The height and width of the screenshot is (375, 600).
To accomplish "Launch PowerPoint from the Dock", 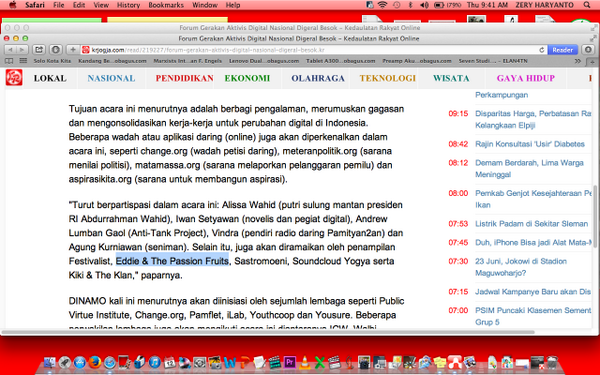I will pos(245,362).
